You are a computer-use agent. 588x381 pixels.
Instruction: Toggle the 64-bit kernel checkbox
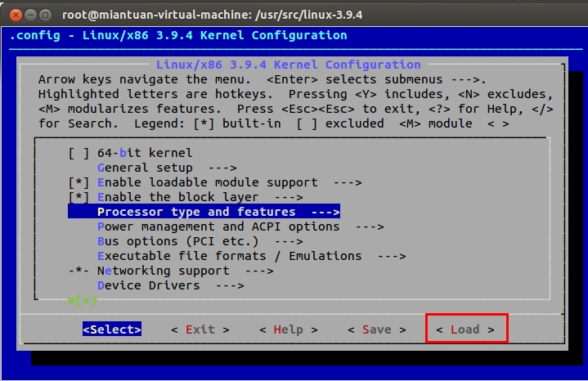tap(79, 153)
